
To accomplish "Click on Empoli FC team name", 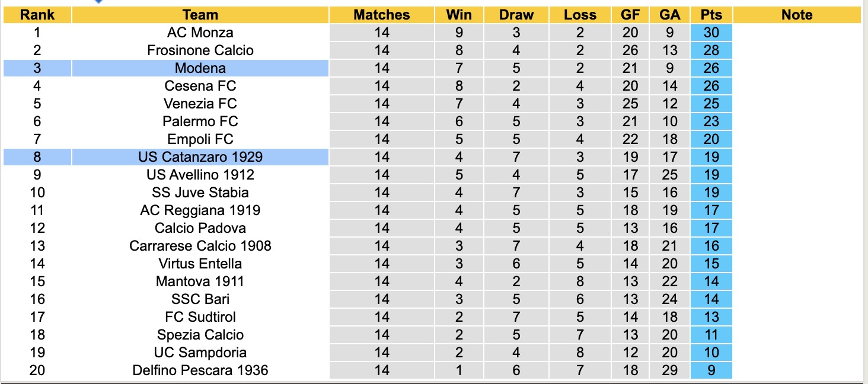I will click(x=200, y=139).
